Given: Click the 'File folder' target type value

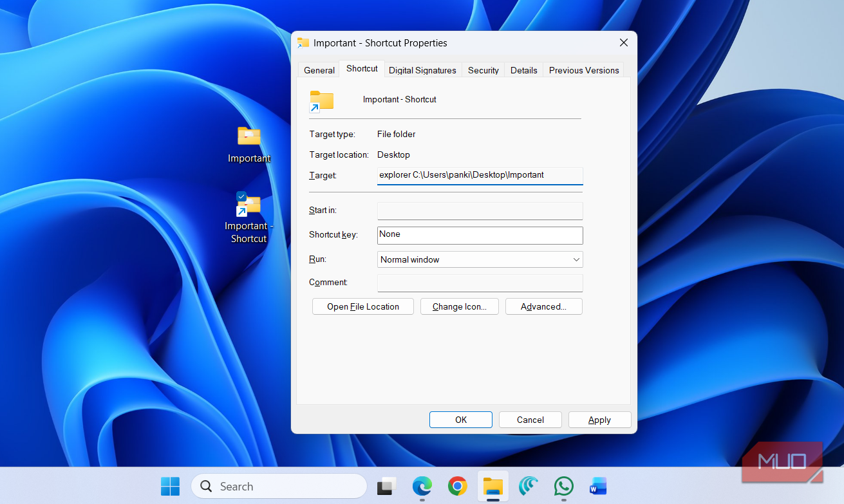Looking at the screenshot, I should pyautogui.click(x=397, y=134).
